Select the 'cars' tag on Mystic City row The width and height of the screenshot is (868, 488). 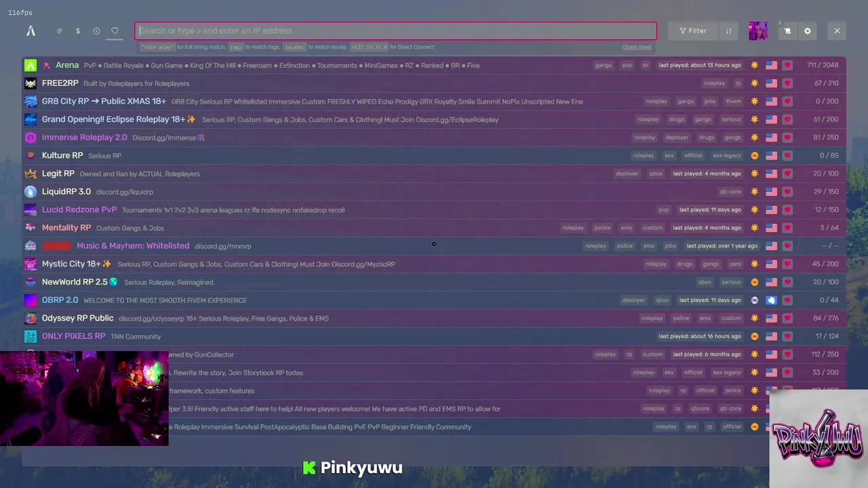point(735,264)
